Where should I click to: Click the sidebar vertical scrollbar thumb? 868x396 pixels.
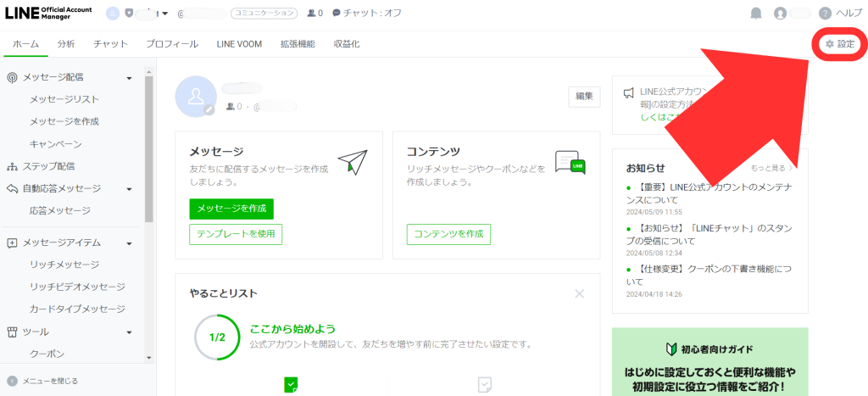149,148
